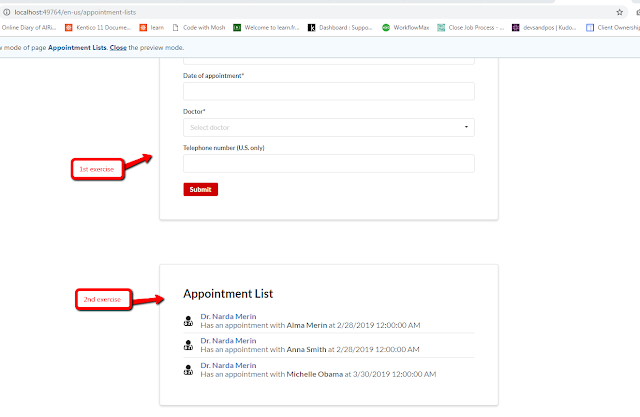The height and width of the screenshot is (417, 640).
Task: Click the doctor icon beside Anna Smith appointment
Action: [188, 345]
